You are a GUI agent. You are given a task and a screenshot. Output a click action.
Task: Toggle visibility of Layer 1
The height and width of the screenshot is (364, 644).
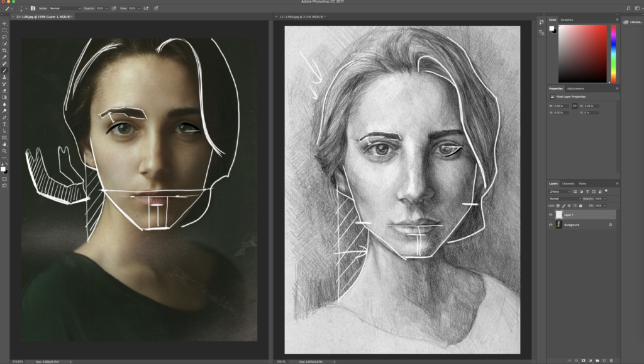point(550,215)
